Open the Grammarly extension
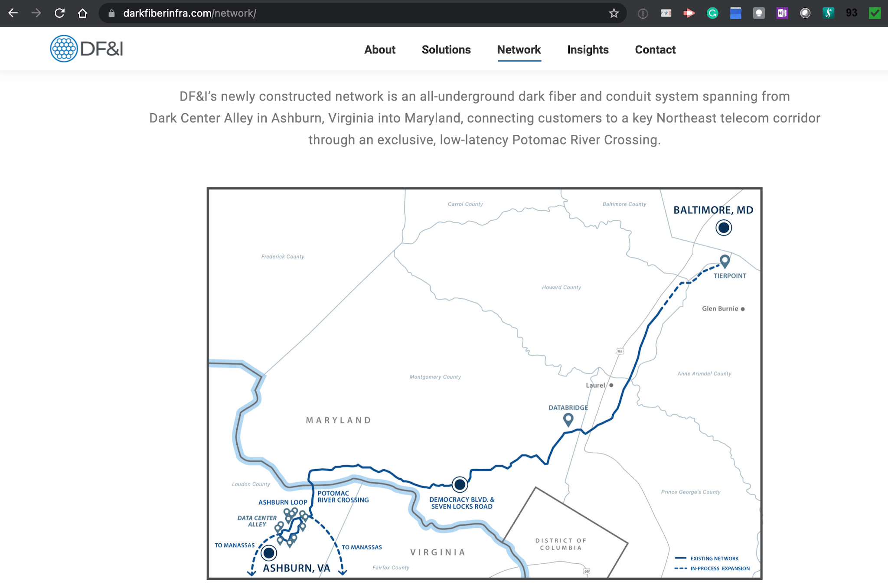888x588 pixels. coord(712,13)
